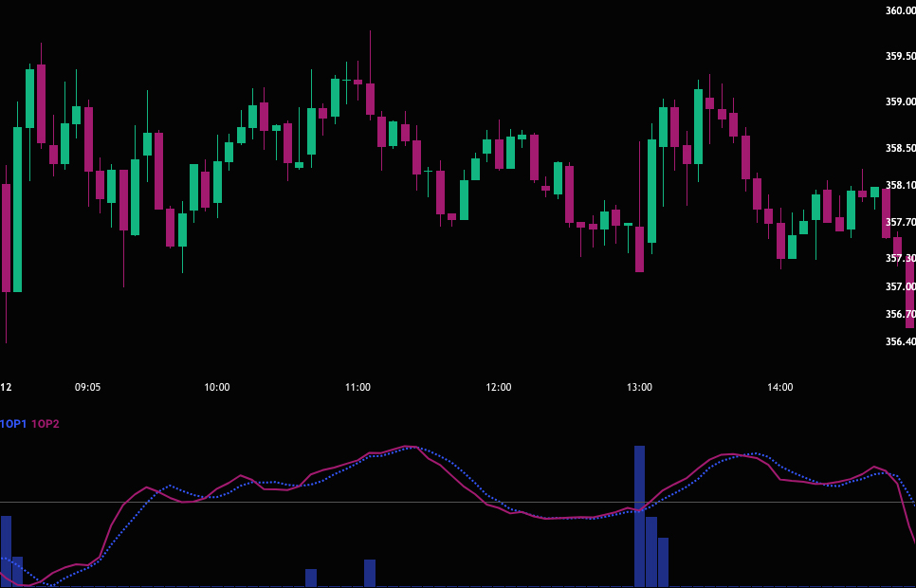Image resolution: width=916 pixels, height=588 pixels.
Task: Click the 356.70 price axis label
Action: coord(900,314)
